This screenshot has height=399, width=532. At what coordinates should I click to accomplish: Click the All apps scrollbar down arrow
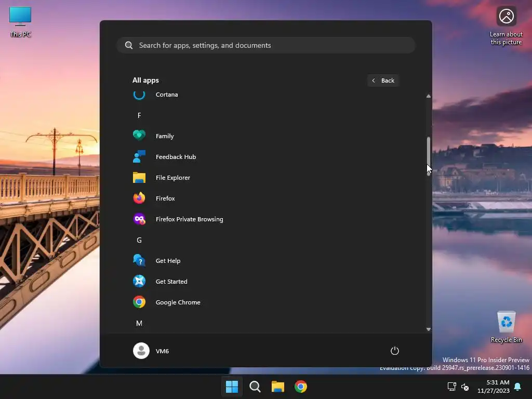pos(429,329)
